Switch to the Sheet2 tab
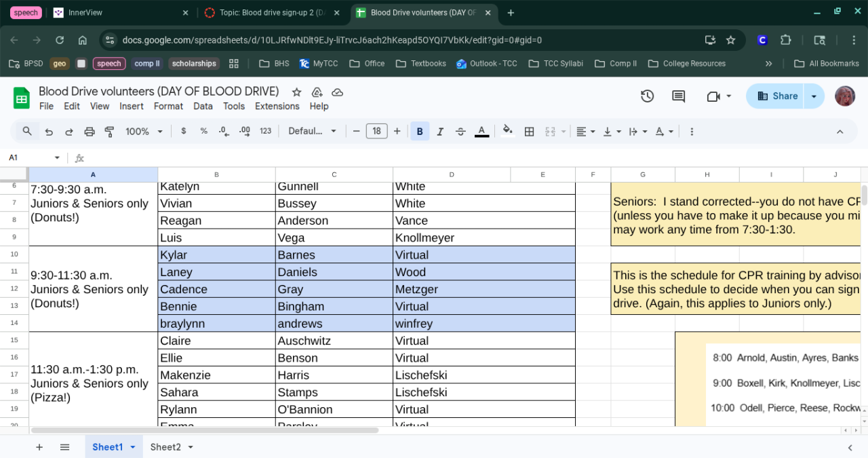Screen dimensions: 868x458 click(x=165, y=447)
